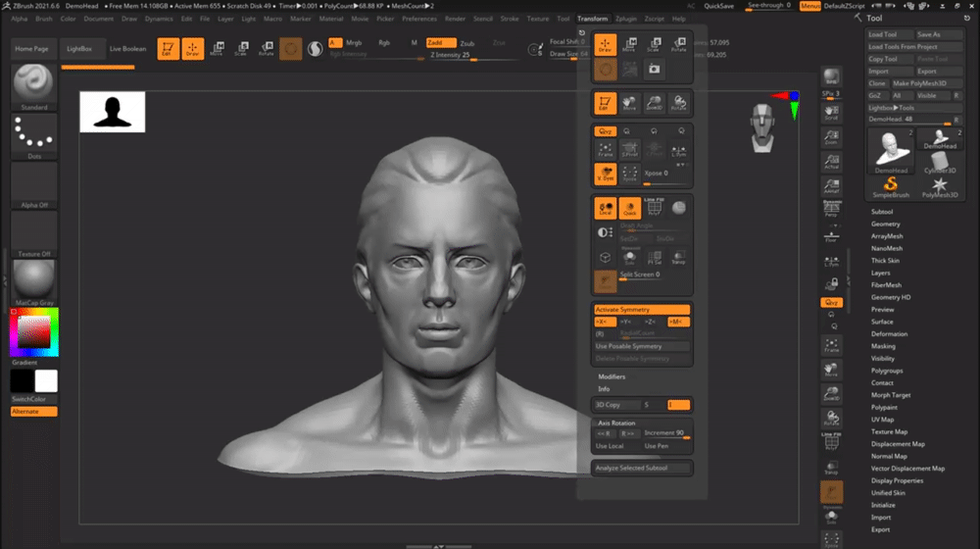Click the LightBox button
This screenshot has width=980, height=549.
coord(79,48)
